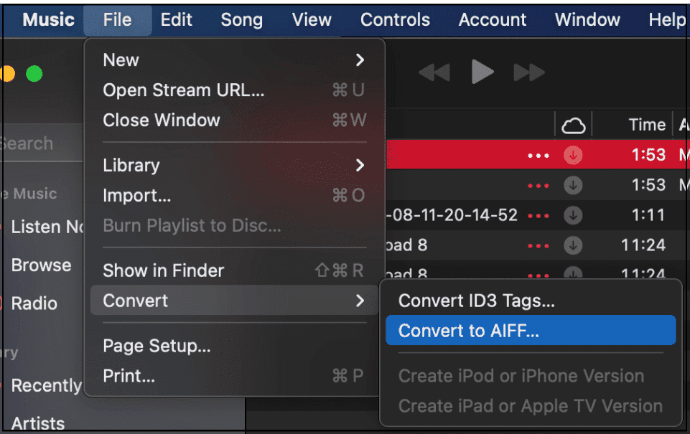Click the cloud status column header icon
The width and height of the screenshot is (690, 434).
[573, 125]
